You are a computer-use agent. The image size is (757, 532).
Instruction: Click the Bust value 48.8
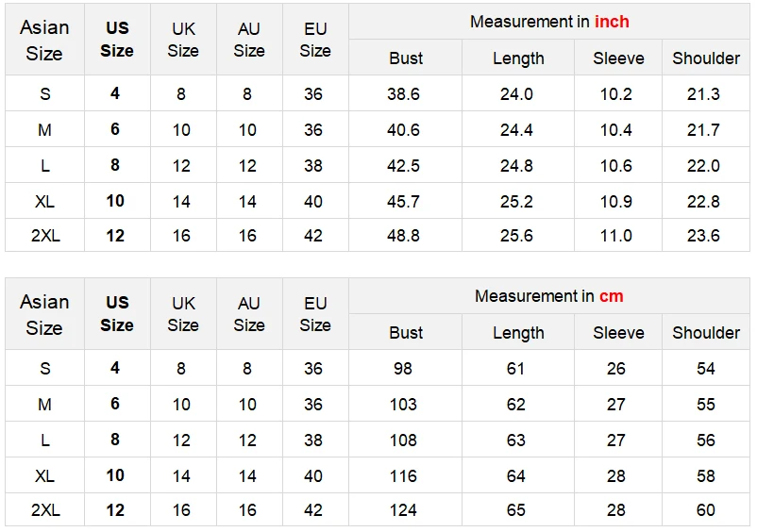click(403, 236)
